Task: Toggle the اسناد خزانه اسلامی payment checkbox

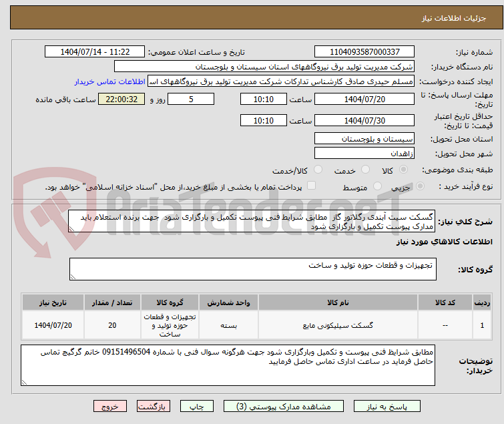Action: pos(311,186)
